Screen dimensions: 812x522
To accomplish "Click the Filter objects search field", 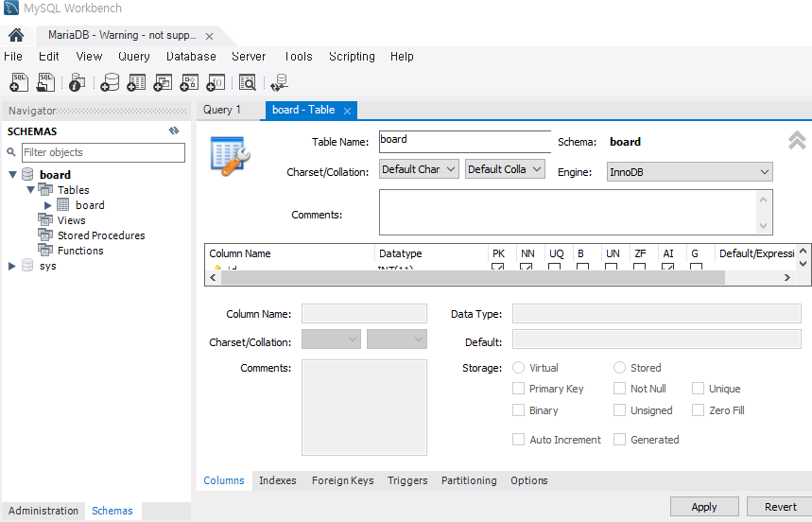I will click(103, 152).
